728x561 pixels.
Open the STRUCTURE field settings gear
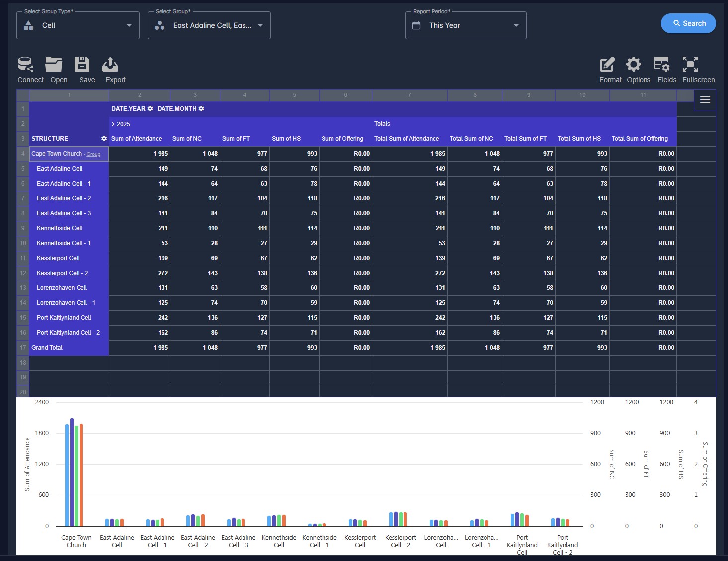point(104,139)
